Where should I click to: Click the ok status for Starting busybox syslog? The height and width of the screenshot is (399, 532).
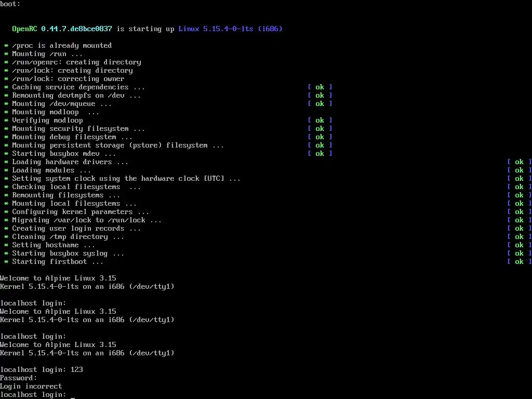point(520,254)
